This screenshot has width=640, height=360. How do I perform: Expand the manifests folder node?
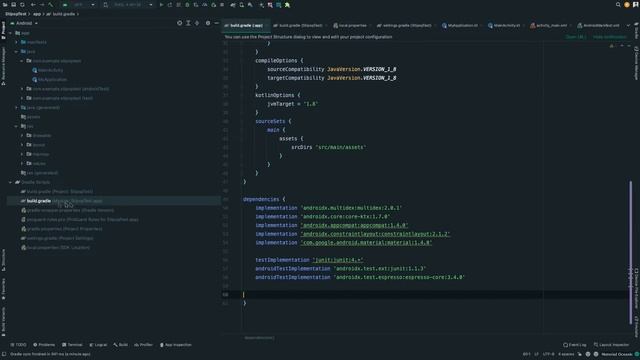click(x=16, y=42)
